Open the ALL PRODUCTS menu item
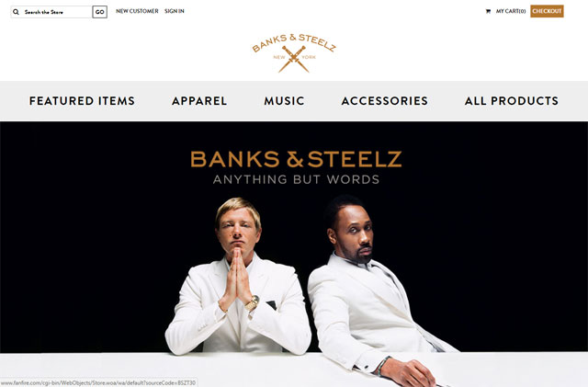This screenshot has height=387, width=588. (512, 100)
